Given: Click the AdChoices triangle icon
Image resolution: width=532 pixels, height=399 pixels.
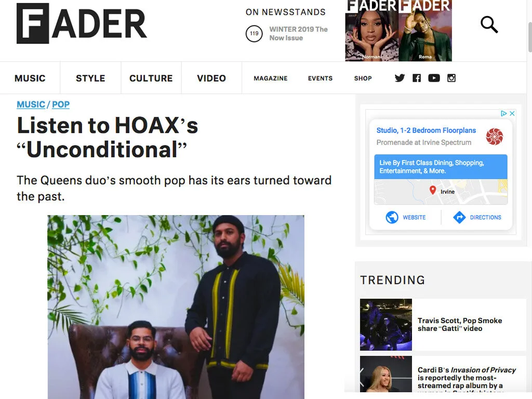Looking at the screenshot, I should (x=504, y=113).
